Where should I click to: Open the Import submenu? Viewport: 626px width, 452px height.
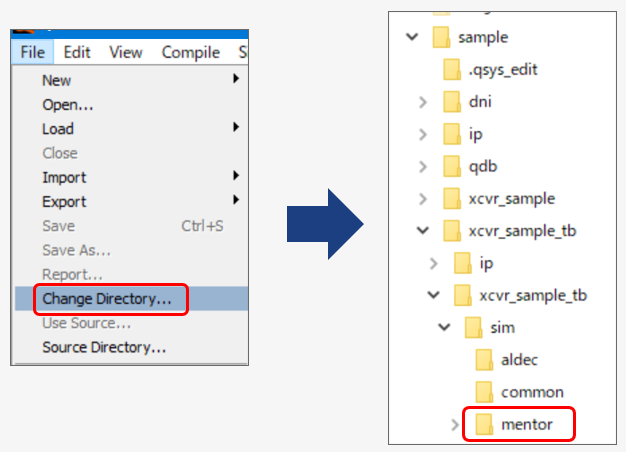click(64, 177)
